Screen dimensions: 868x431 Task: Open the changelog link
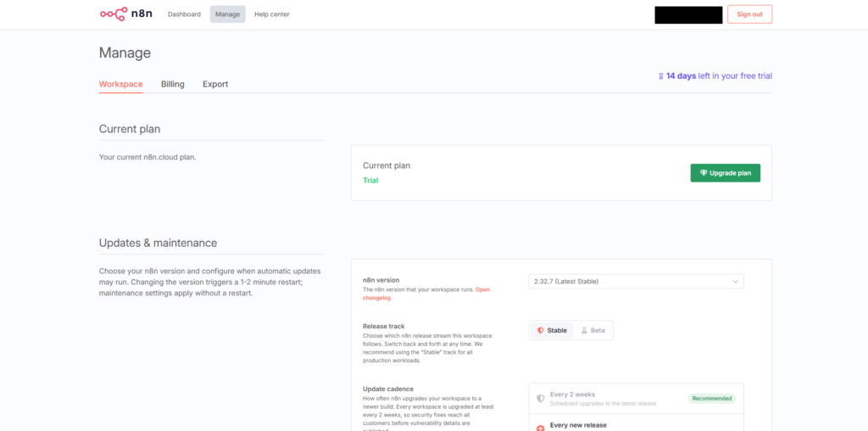(426, 294)
